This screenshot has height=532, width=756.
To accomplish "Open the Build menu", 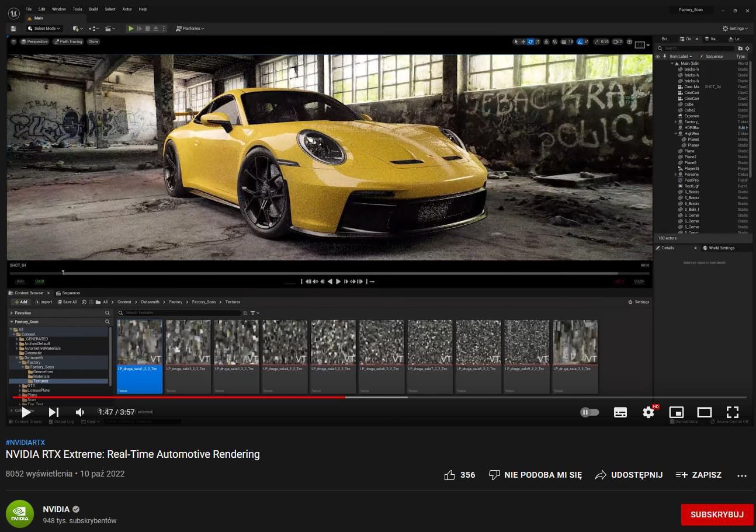I will coord(93,9).
